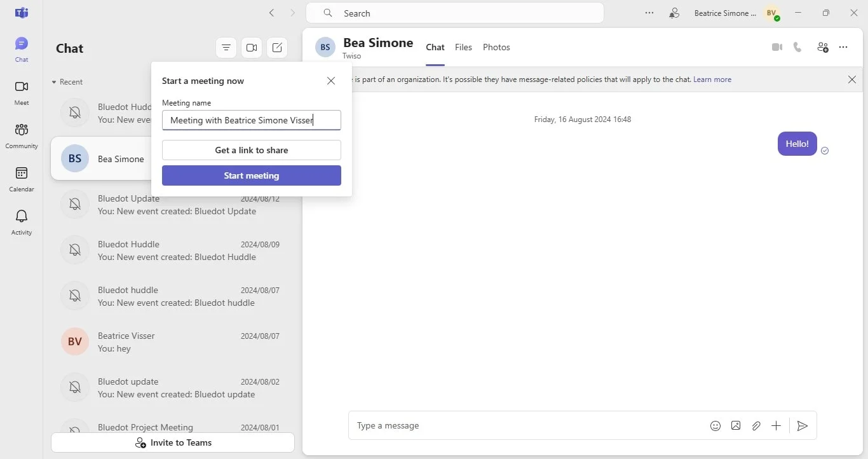Switch to the Photos tab

point(496,47)
